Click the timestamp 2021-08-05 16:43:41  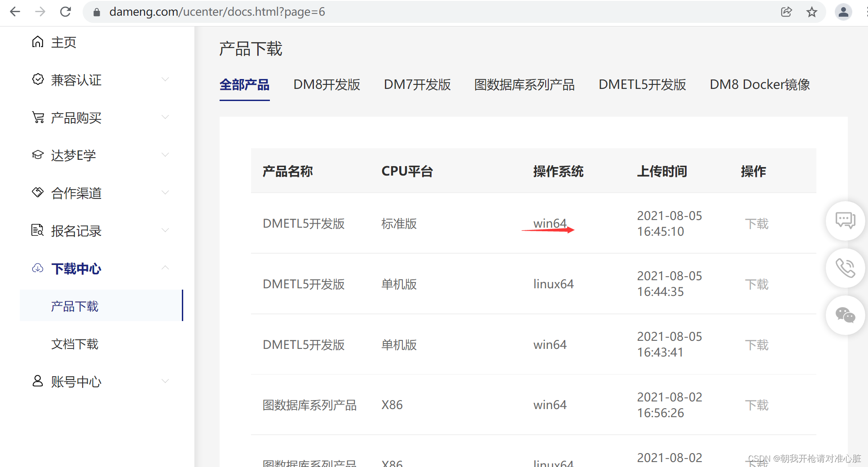coord(669,344)
